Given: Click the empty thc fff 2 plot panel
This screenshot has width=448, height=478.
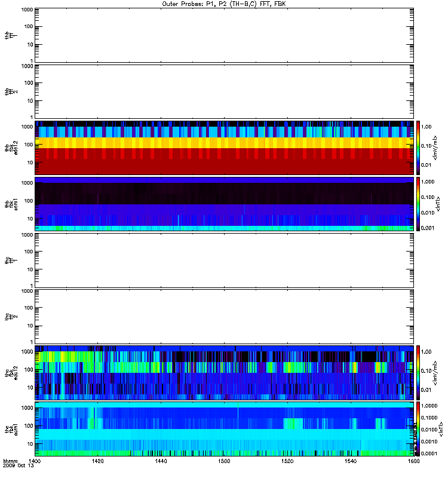Looking at the screenshot, I should click(x=224, y=317).
